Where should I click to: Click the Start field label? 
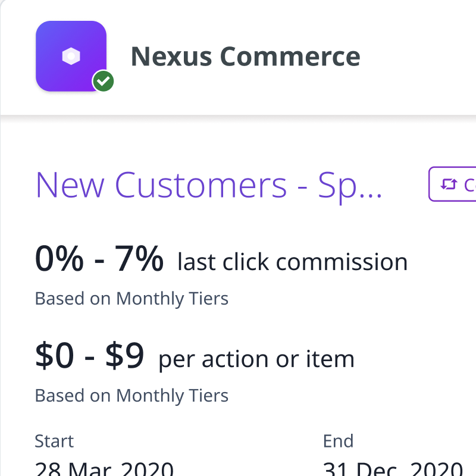point(54,441)
